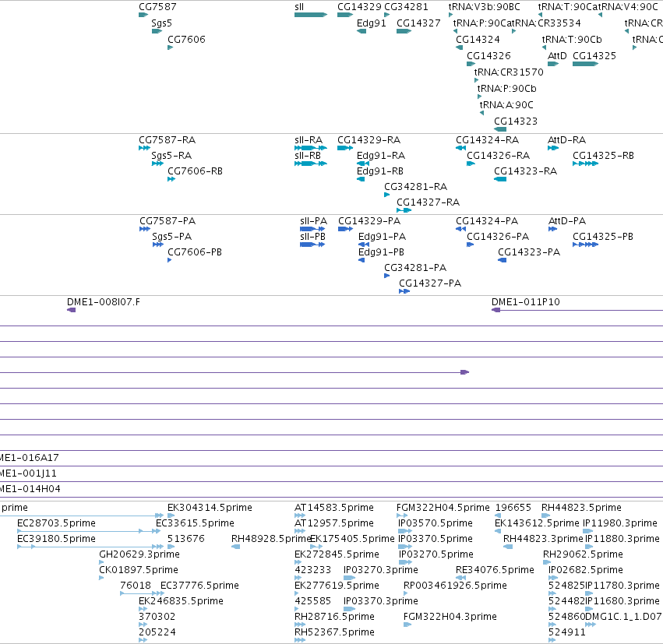The image size is (663, 644).
Task: Click the CG7587-RA transcript label
Action: point(167,140)
